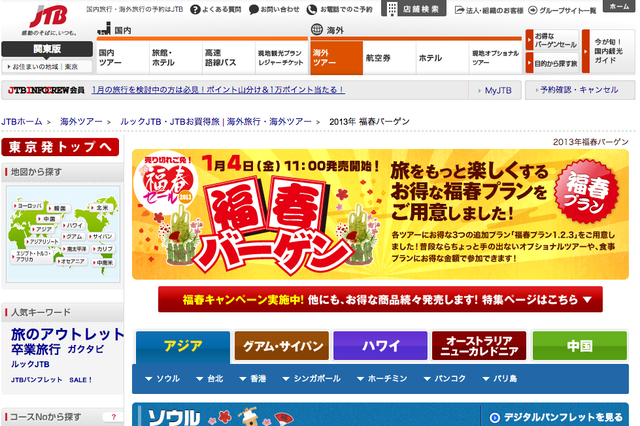Select オセアニア on the world map
Screen dimensions: 640x426
71,261
